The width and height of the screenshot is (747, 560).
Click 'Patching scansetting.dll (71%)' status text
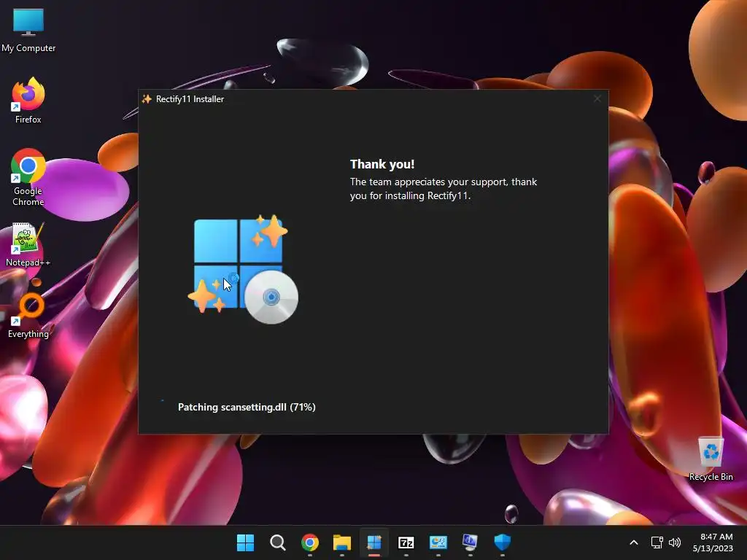click(247, 407)
